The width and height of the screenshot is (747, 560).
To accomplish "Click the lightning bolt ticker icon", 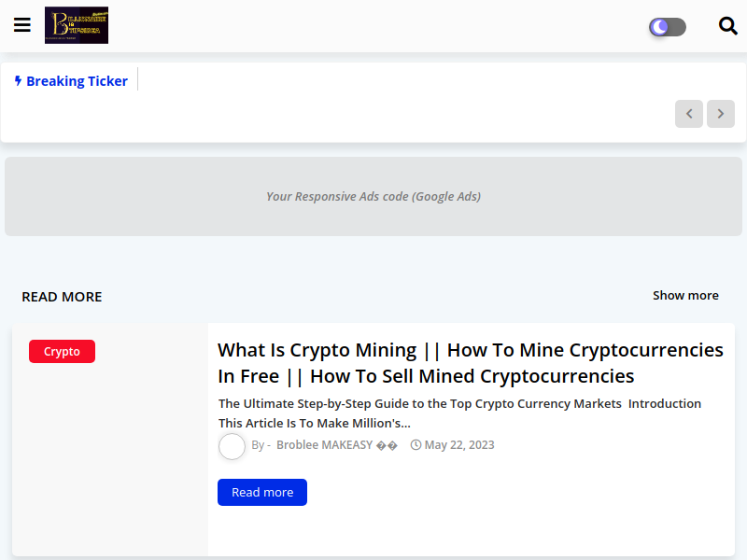I will [x=18, y=81].
